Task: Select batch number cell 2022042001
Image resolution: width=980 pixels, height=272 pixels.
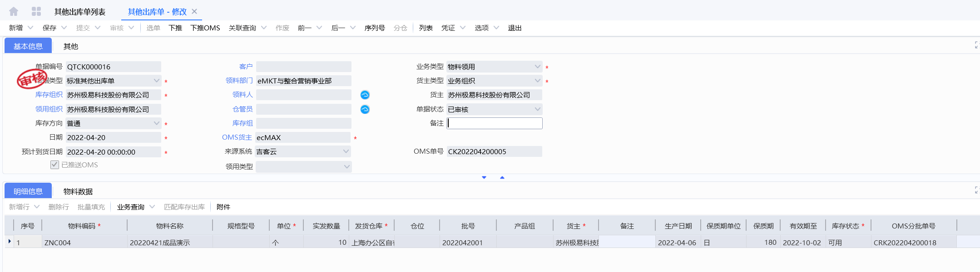Action: (468, 243)
